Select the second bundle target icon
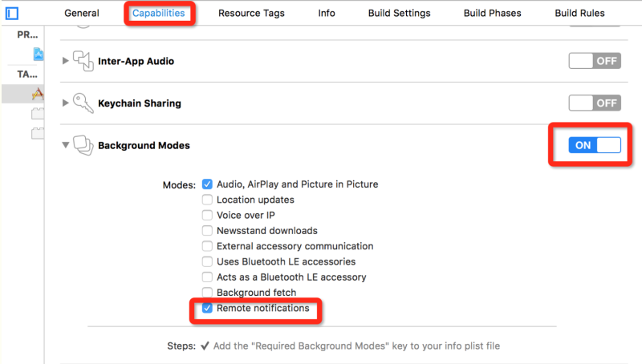The height and width of the screenshot is (364, 642). click(38, 133)
